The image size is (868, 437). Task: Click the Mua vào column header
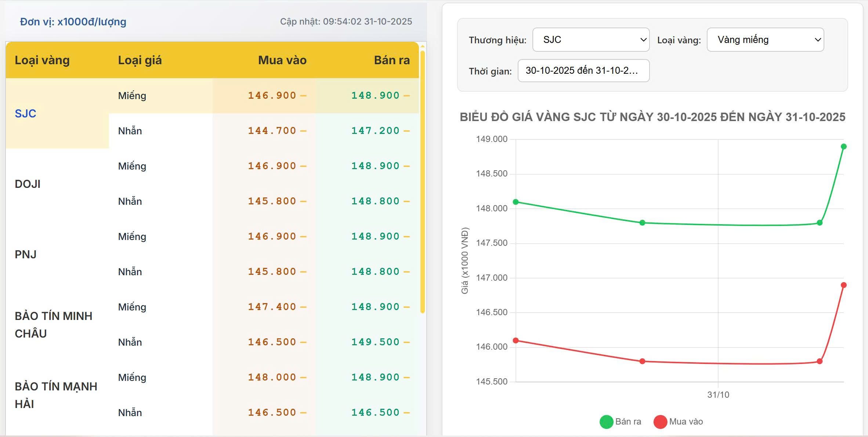tap(282, 60)
